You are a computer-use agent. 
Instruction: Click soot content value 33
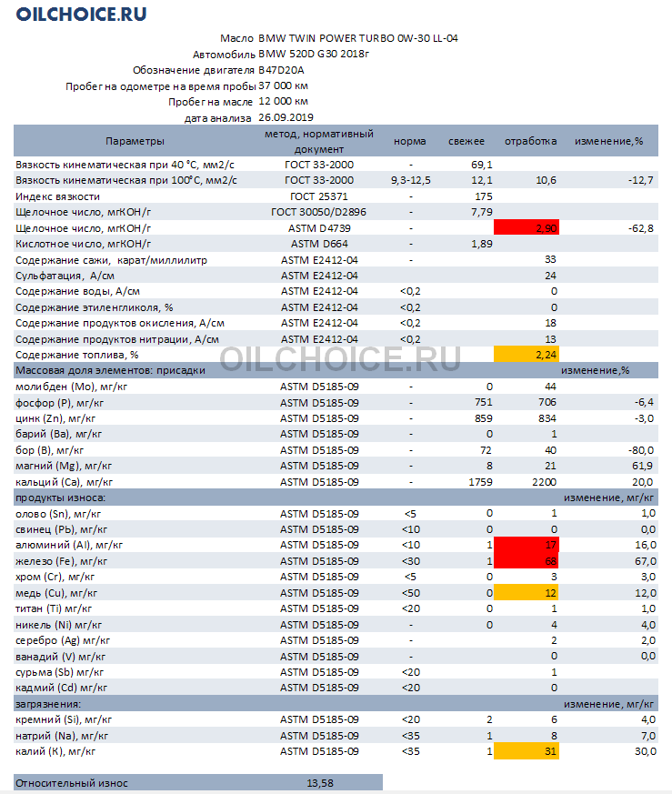tap(550, 260)
